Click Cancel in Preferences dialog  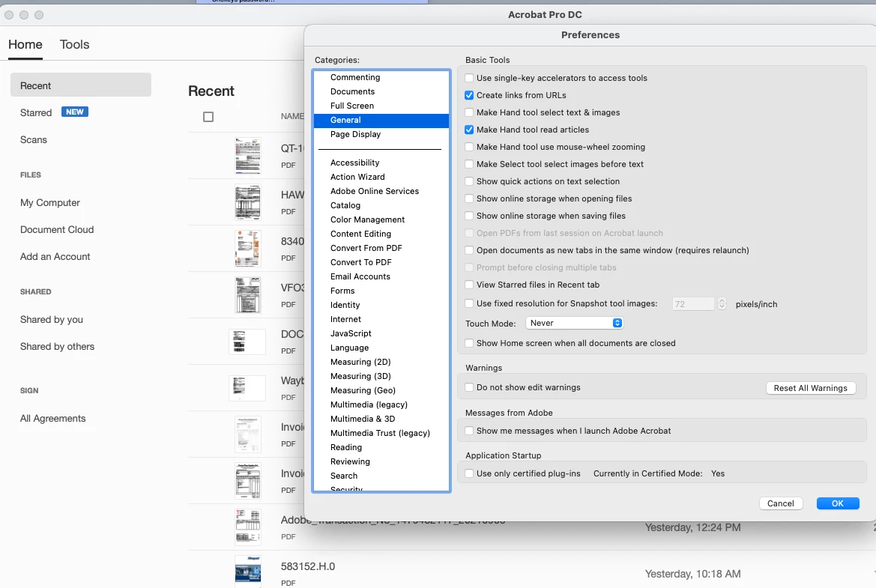pos(781,503)
